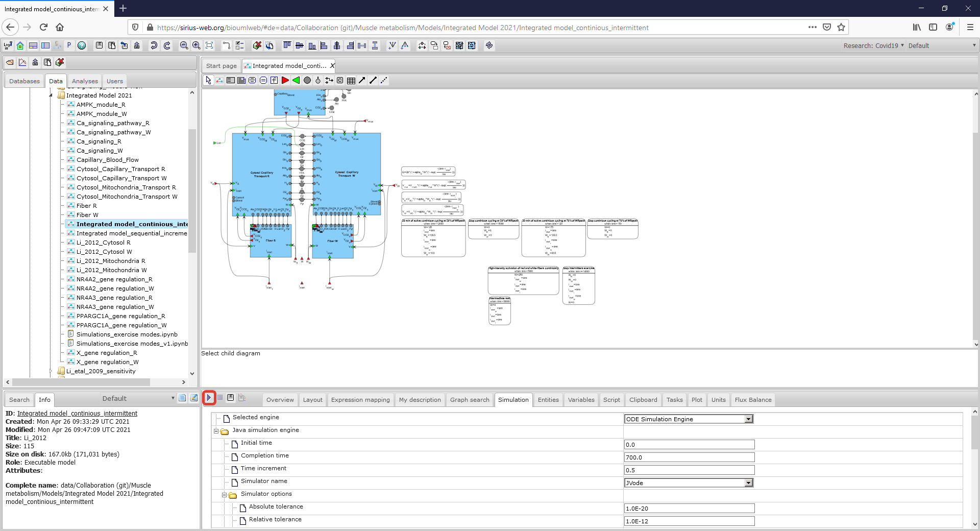Screen dimensions: 980x531
Task: Switch to the Databases tab
Action: [24, 81]
